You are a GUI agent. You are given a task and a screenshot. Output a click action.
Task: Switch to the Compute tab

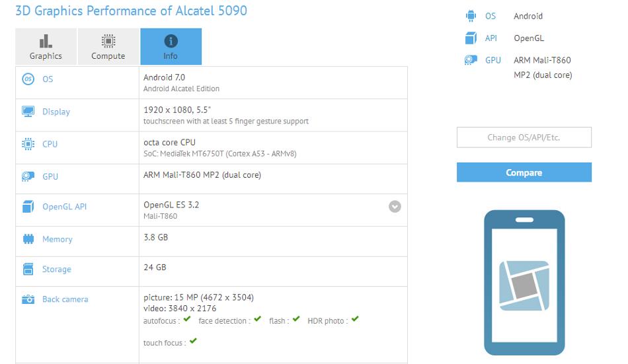[x=108, y=46]
